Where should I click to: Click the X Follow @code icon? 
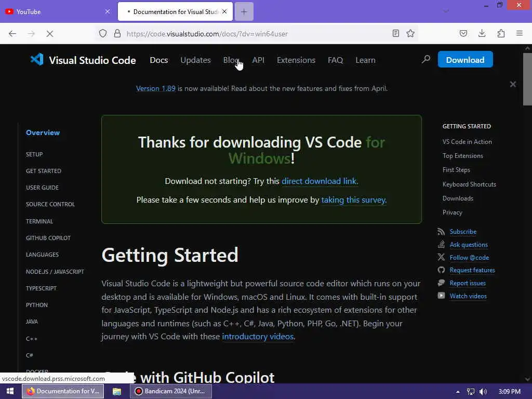[x=441, y=257]
